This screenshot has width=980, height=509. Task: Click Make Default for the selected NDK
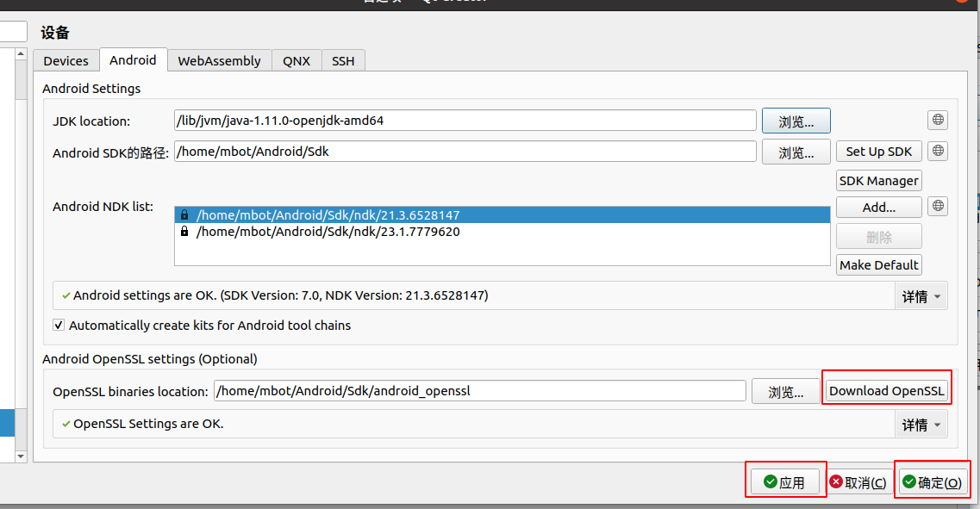click(x=878, y=264)
